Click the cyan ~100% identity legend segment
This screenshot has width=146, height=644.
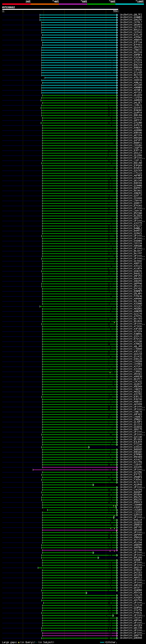(130, 4)
